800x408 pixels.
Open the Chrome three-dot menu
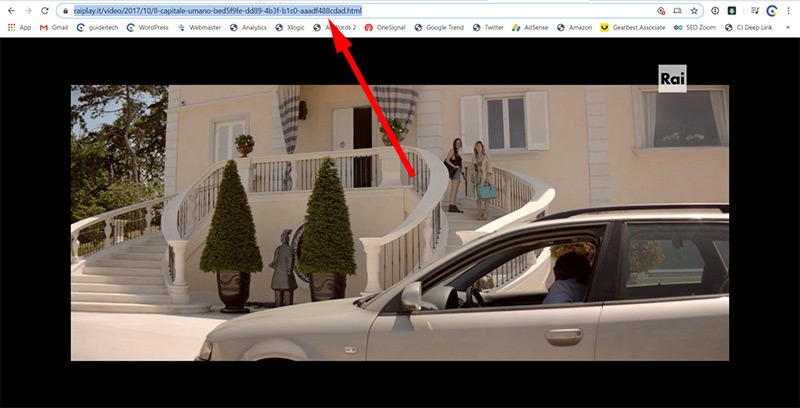[x=789, y=10]
